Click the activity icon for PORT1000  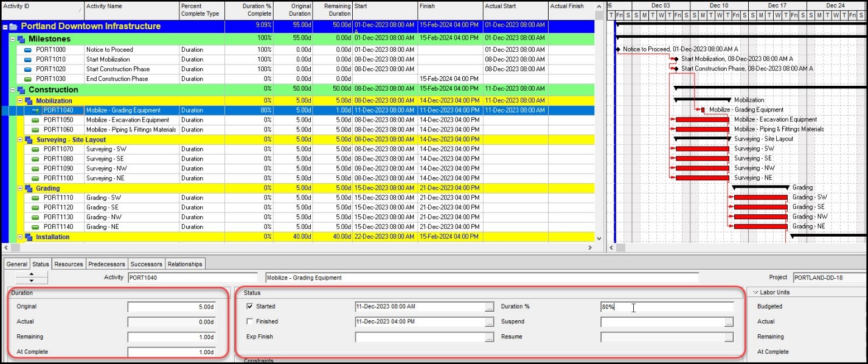pos(28,50)
